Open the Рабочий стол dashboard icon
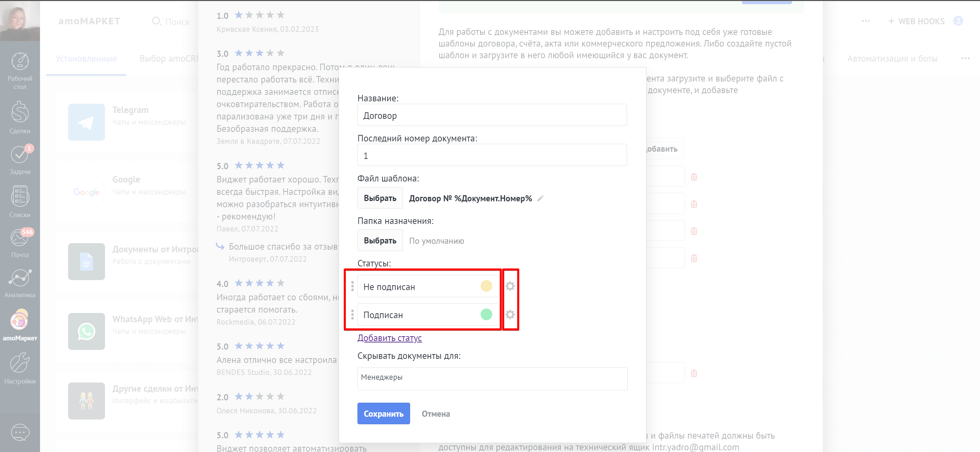This screenshot has height=452, width=980. 20,62
